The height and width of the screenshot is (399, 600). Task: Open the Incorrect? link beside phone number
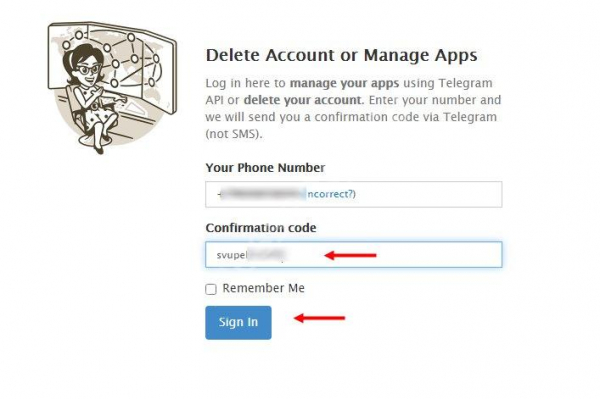coord(331,194)
